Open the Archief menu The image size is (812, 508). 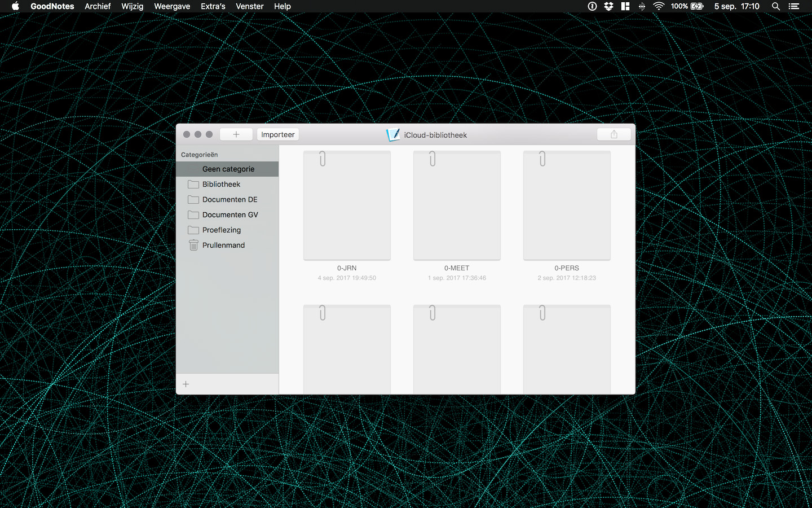(98, 6)
